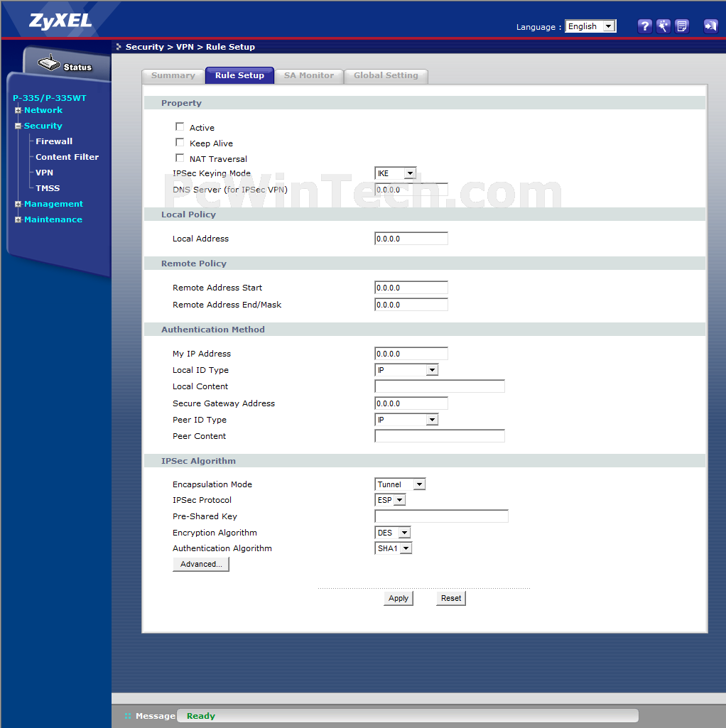Image resolution: width=726 pixels, height=728 pixels.
Task: Switch to the SA Monitor tab
Action: click(x=309, y=76)
